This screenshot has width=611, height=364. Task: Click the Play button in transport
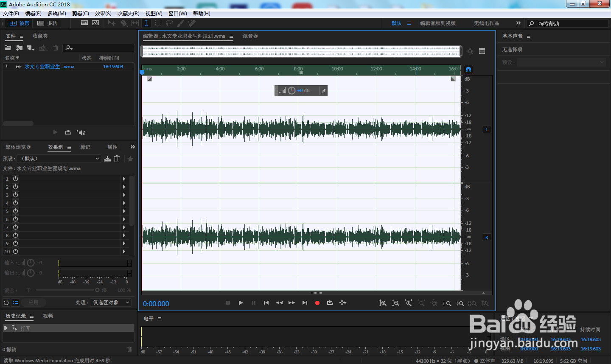pos(241,303)
